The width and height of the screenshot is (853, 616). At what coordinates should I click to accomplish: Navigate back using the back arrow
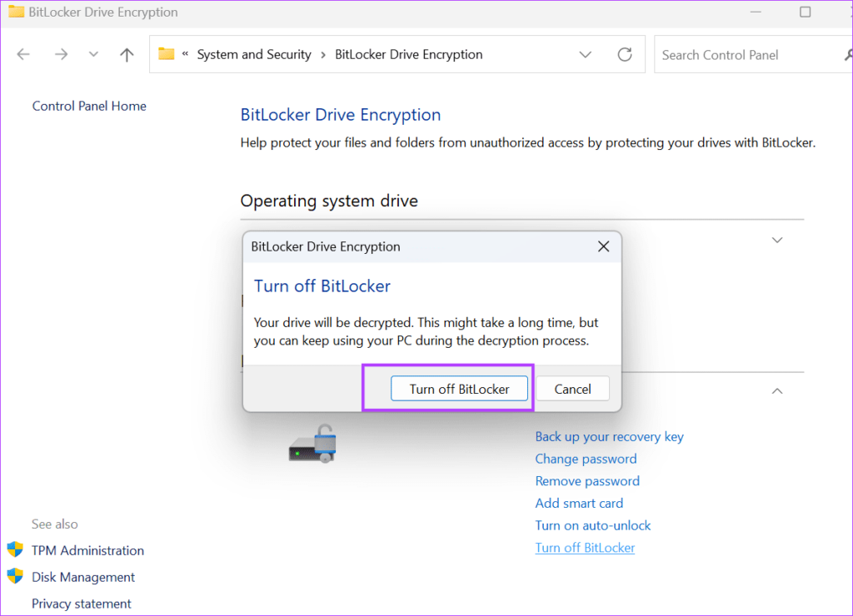click(x=23, y=54)
